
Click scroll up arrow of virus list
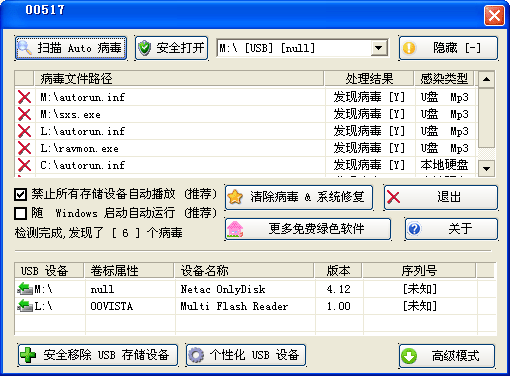pos(486,79)
